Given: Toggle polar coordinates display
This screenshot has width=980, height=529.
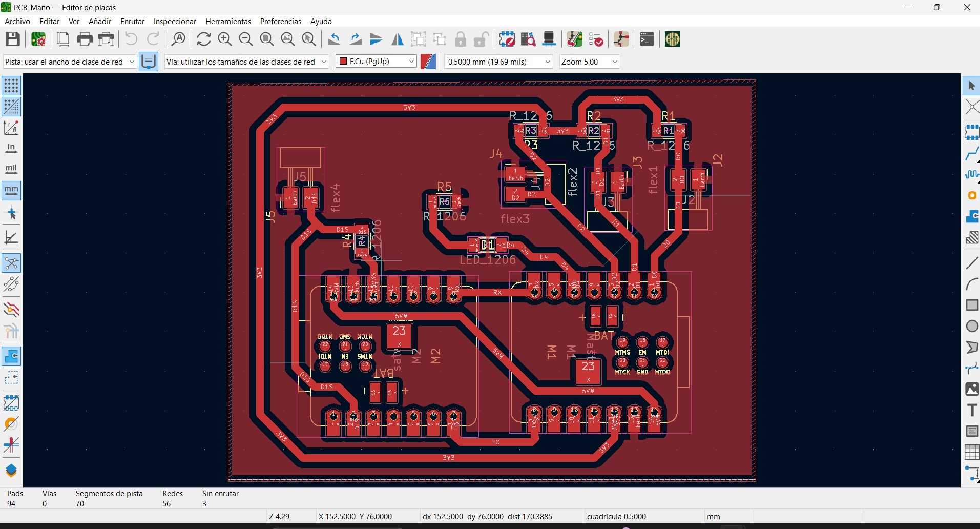Looking at the screenshot, I should pos(11,128).
